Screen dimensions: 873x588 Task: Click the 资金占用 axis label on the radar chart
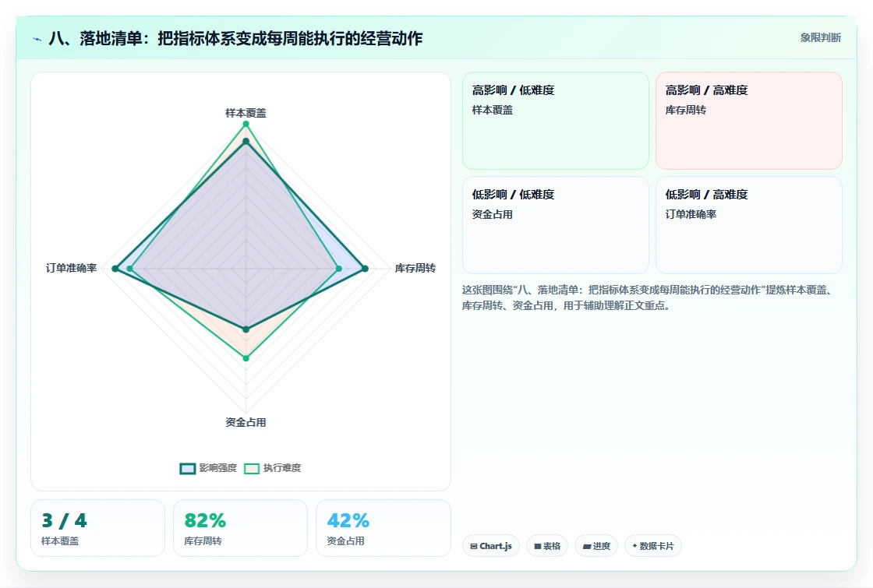[x=246, y=422]
